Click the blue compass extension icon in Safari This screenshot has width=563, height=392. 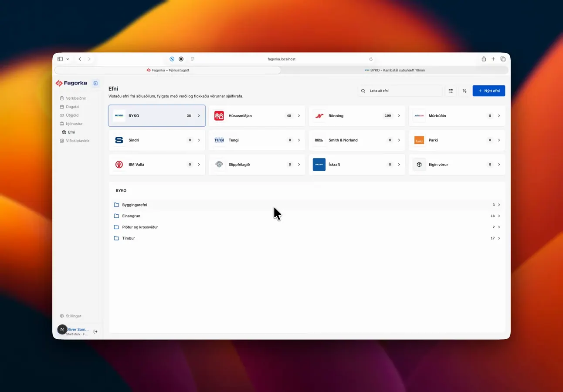(x=172, y=59)
